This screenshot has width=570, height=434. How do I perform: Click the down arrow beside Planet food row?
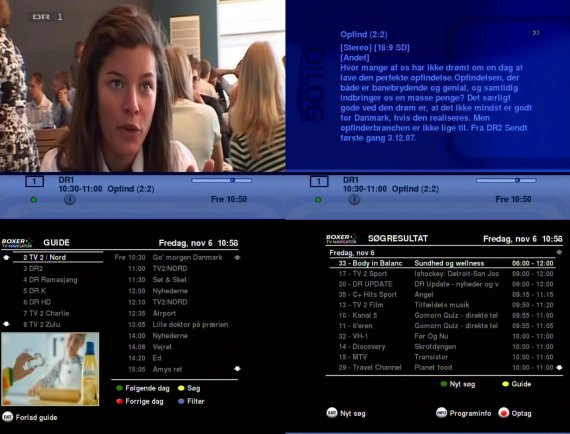[x=559, y=367]
